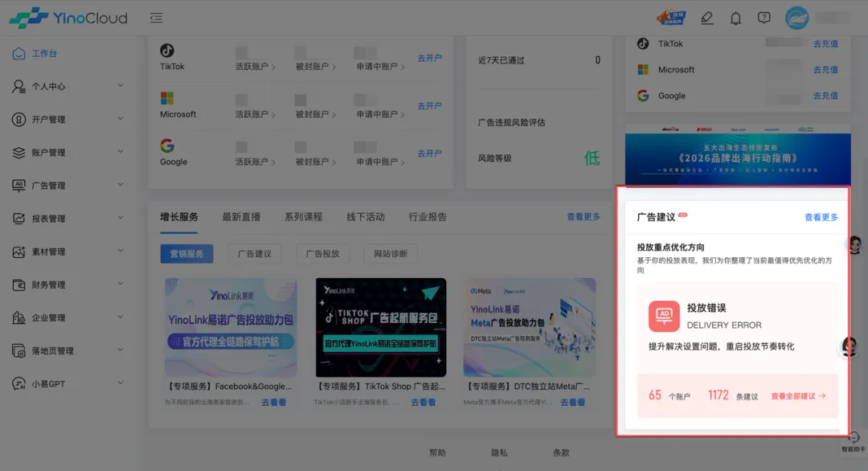Viewport: 868px width, 471px height.
Task: Click the 企业管理 building icon
Action: point(18,317)
